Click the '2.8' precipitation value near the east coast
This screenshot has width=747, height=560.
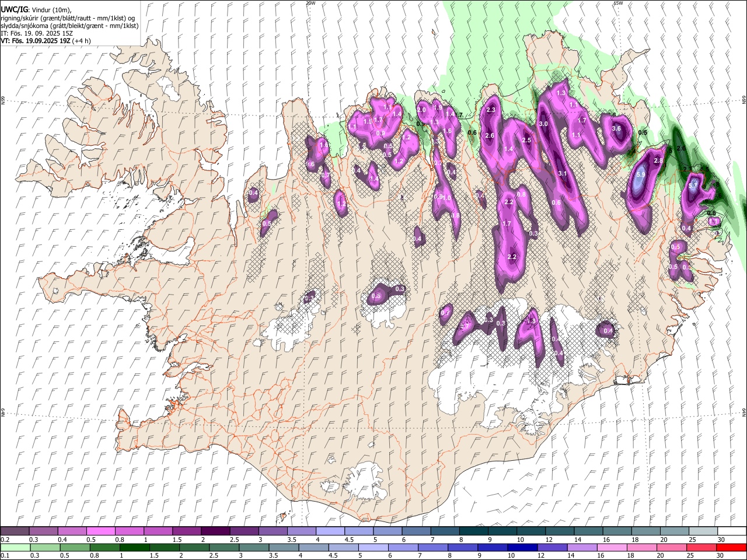point(659,160)
